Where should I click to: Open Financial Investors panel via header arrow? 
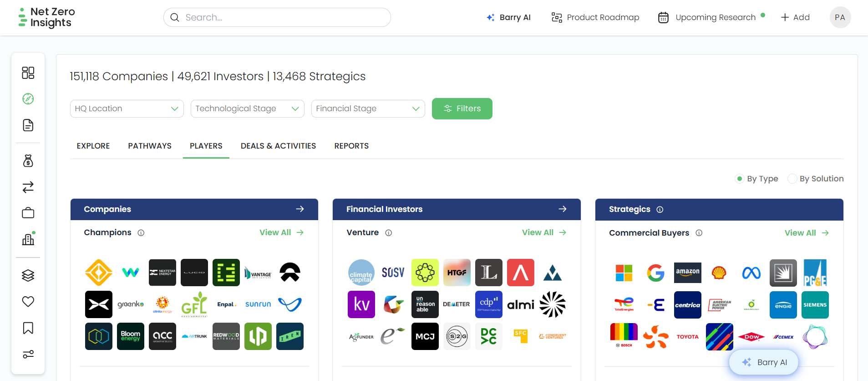pos(563,209)
